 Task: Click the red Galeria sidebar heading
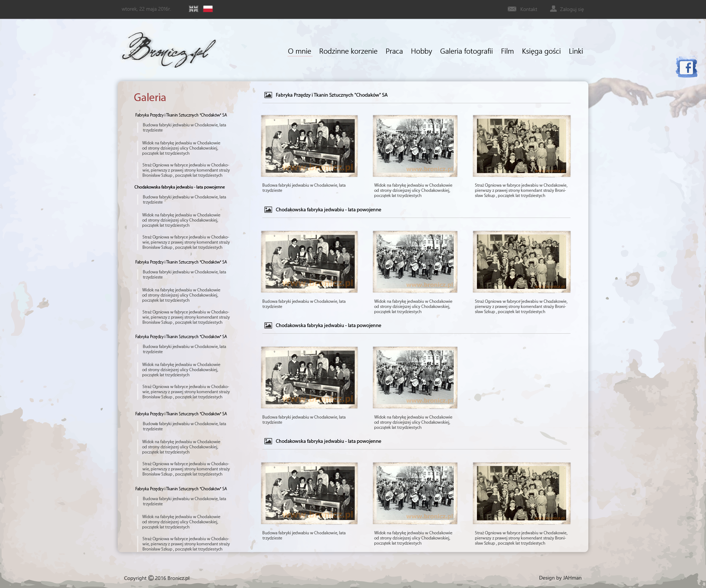150,97
